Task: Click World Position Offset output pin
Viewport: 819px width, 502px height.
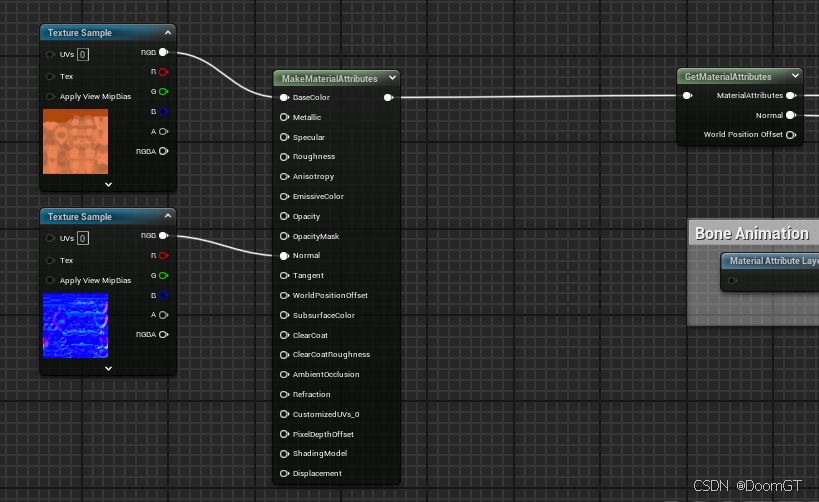Action: 791,135
